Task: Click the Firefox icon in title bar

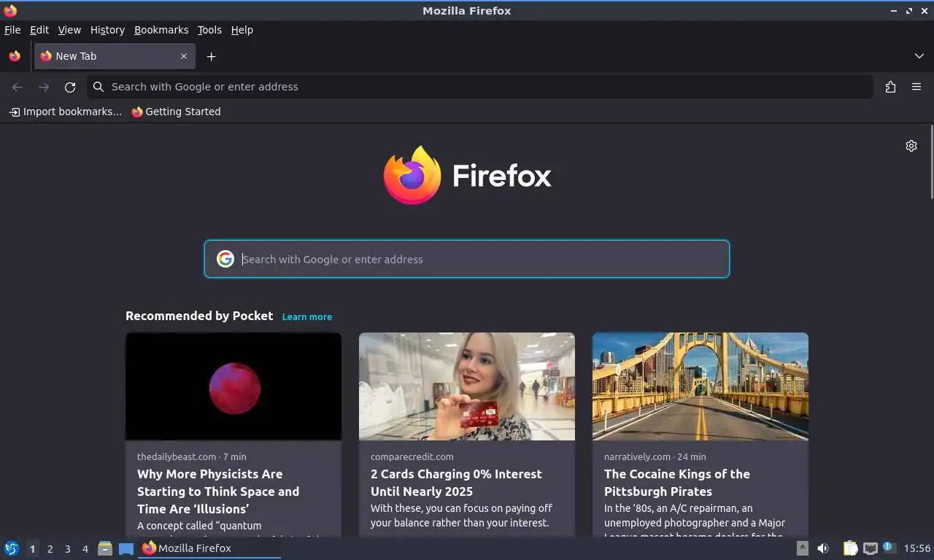Action: 10,10
